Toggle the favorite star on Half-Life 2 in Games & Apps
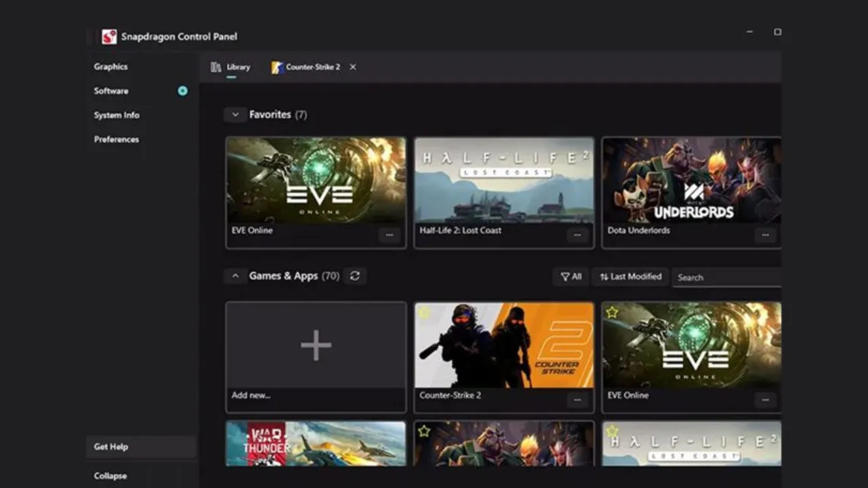 click(x=612, y=431)
